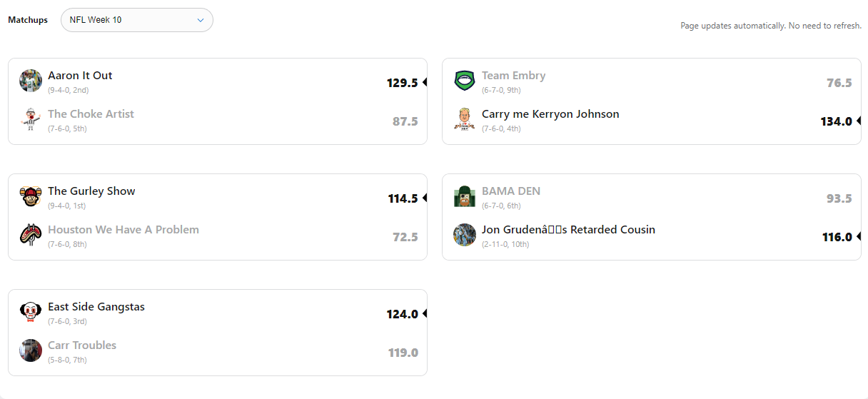The height and width of the screenshot is (399, 868).
Task: Click the Houston We Have A Problem name
Action: [x=123, y=230]
